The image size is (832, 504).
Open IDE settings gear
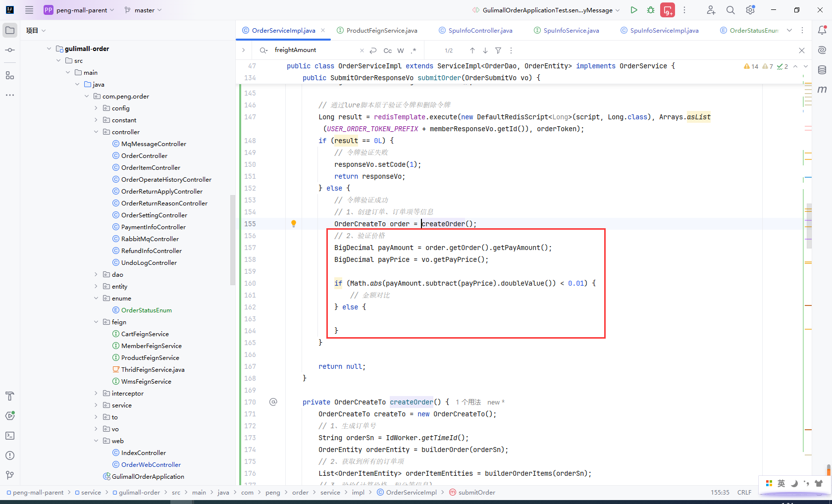tap(750, 10)
